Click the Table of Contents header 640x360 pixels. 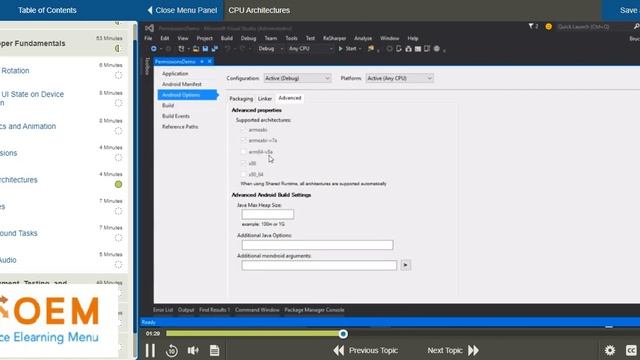[47, 10]
